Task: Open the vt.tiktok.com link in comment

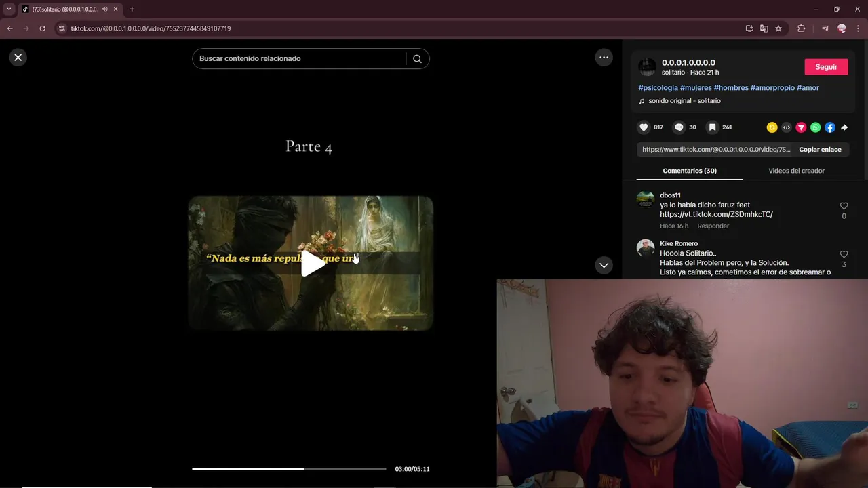Action: [716, 215]
